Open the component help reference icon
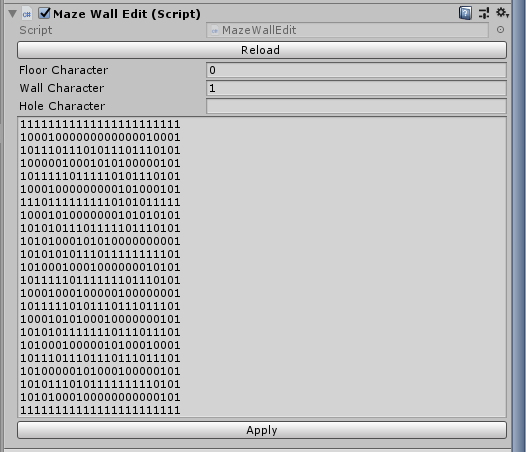The image size is (526, 452). pos(465,13)
